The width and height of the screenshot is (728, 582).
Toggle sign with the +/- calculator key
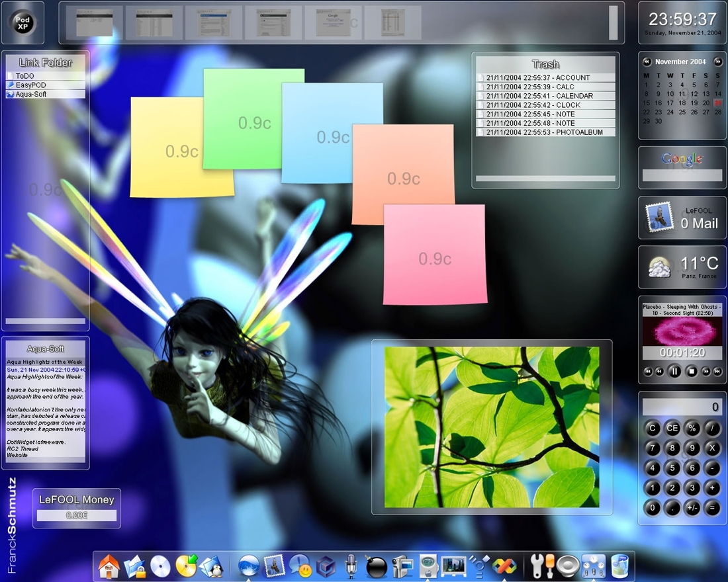[x=692, y=508]
